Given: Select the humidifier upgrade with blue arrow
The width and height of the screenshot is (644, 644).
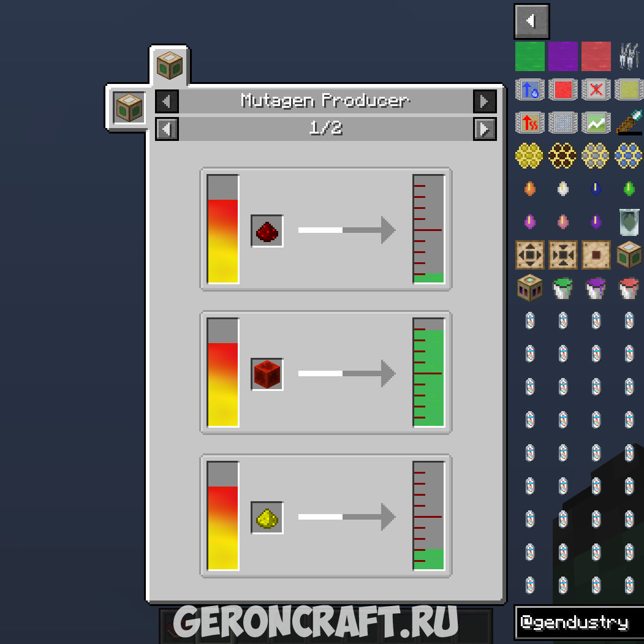Looking at the screenshot, I should (530, 89).
